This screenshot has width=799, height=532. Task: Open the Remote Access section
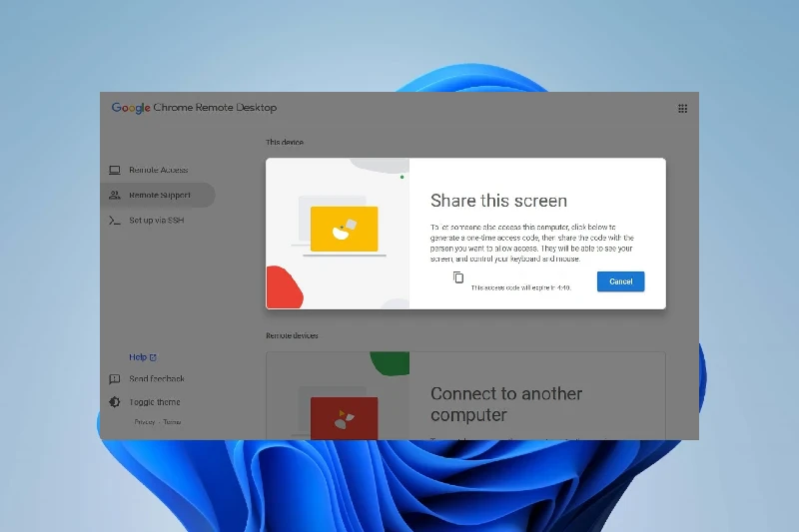click(x=158, y=170)
